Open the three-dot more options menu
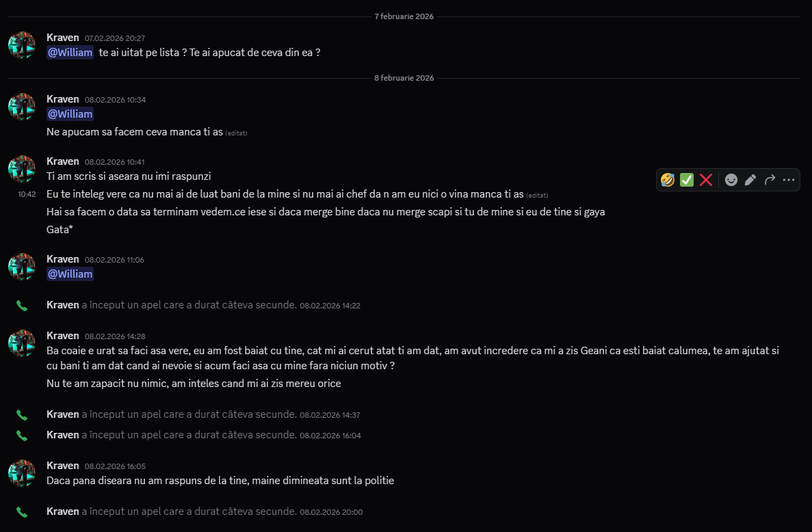The height and width of the screenshot is (532, 812). pyautogui.click(x=789, y=180)
